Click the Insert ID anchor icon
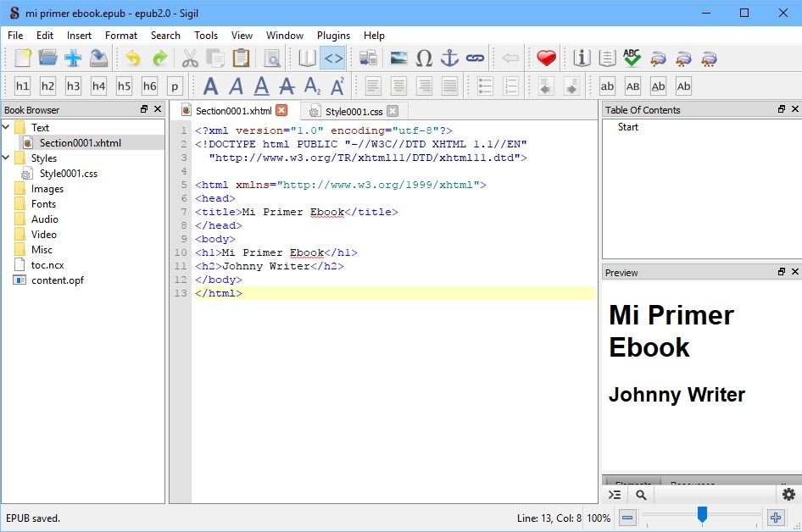 click(450, 58)
